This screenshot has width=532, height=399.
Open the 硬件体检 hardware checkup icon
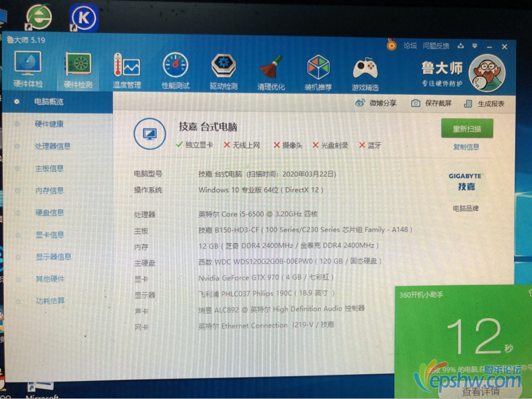[28, 69]
